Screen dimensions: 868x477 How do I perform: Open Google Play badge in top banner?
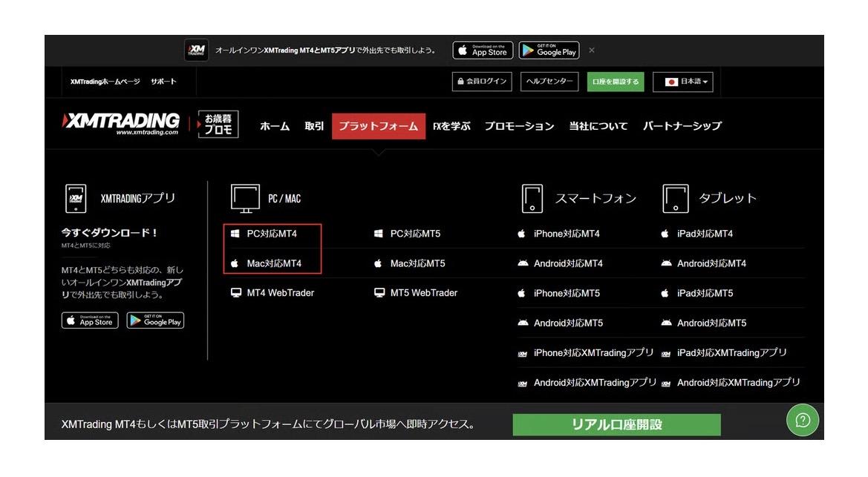pyautogui.click(x=549, y=50)
